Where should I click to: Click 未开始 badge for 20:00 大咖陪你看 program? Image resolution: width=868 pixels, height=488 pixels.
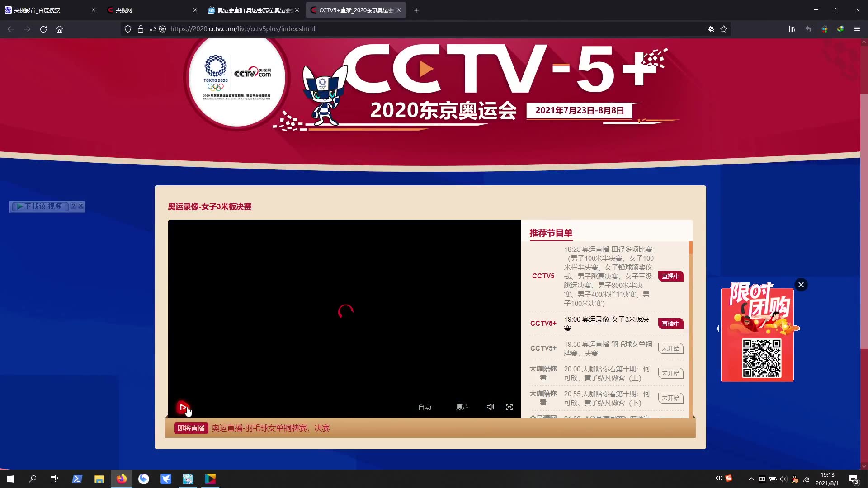[x=670, y=373]
